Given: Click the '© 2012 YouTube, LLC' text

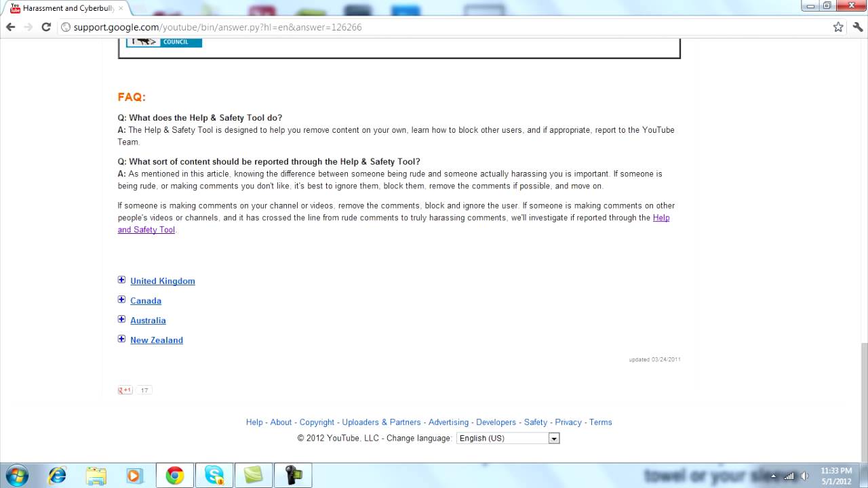Looking at the screenshot, I should click(x=338, y=439).
